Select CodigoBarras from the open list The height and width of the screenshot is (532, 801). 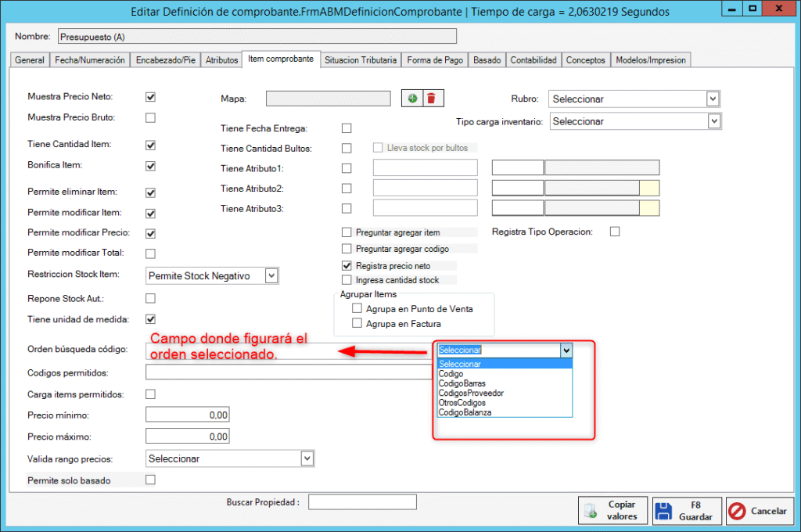click(461, 383)
